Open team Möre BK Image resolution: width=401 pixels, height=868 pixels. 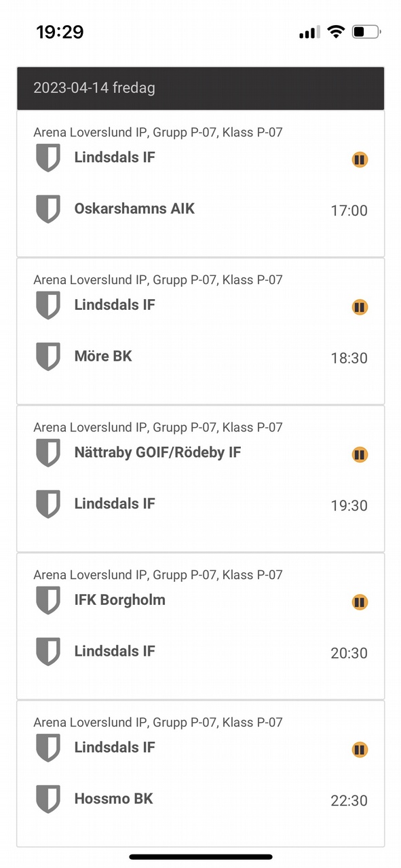[103, 356]
